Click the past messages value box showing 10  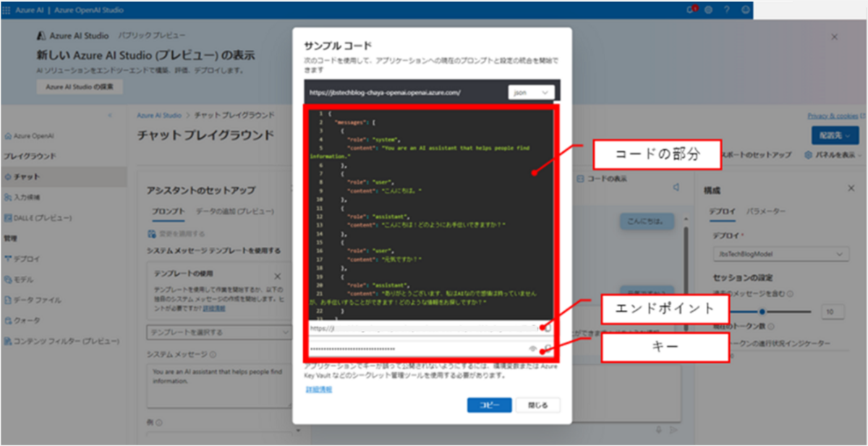coord(834,311)
